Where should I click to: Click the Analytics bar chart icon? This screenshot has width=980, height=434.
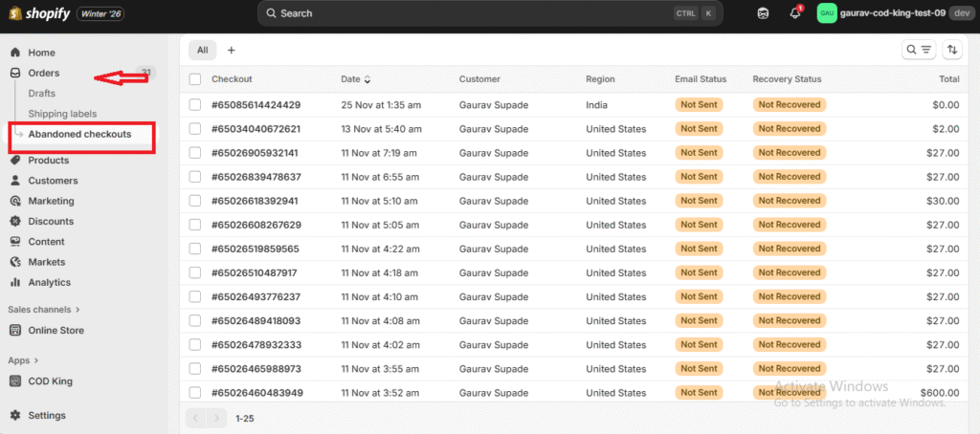tap(15, 283)
